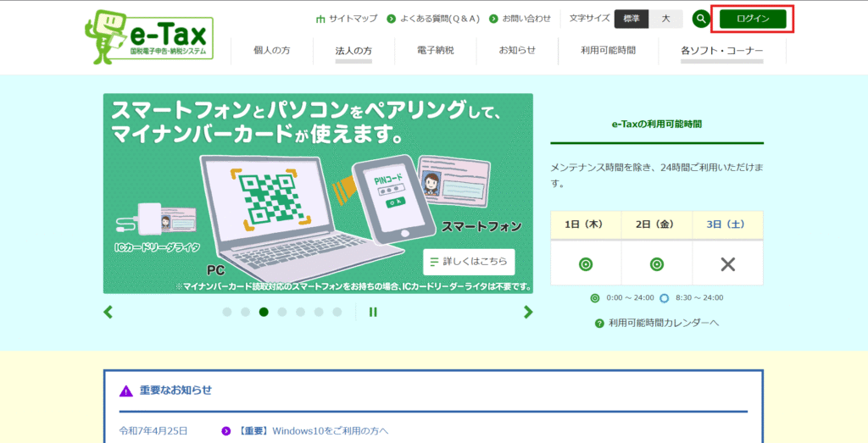
Task: Click the 詳しくはこちら banner button
Action: coord(469,262)
